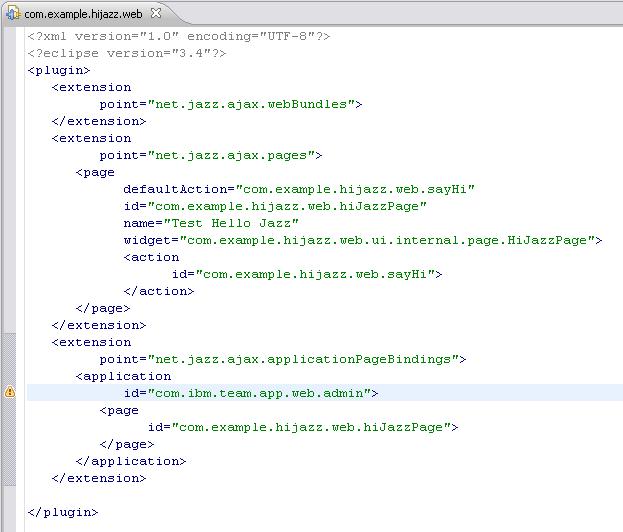
Task: Click the name value "Test Hello Jazz"
Action: click(x=230, y=223)
